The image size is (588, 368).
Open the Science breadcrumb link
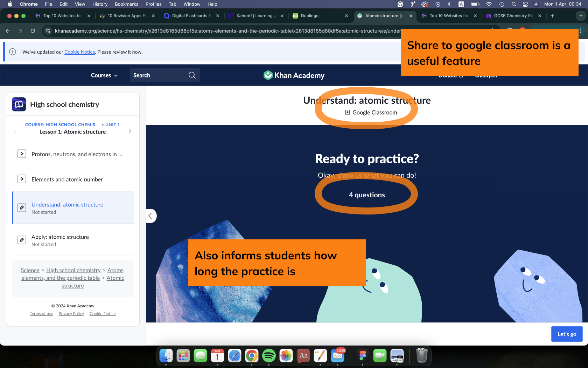(30, 270)
